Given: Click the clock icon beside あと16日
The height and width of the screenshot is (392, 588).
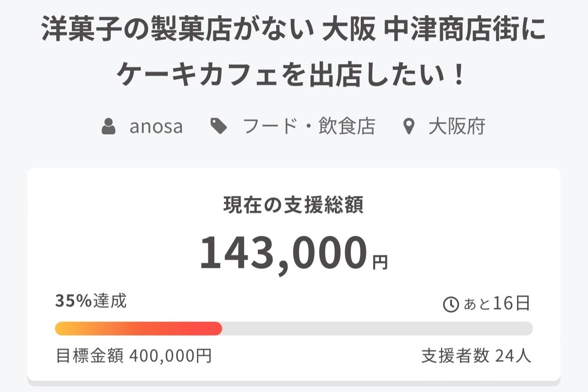Looking at the screenshot, I should click(451, 304).
